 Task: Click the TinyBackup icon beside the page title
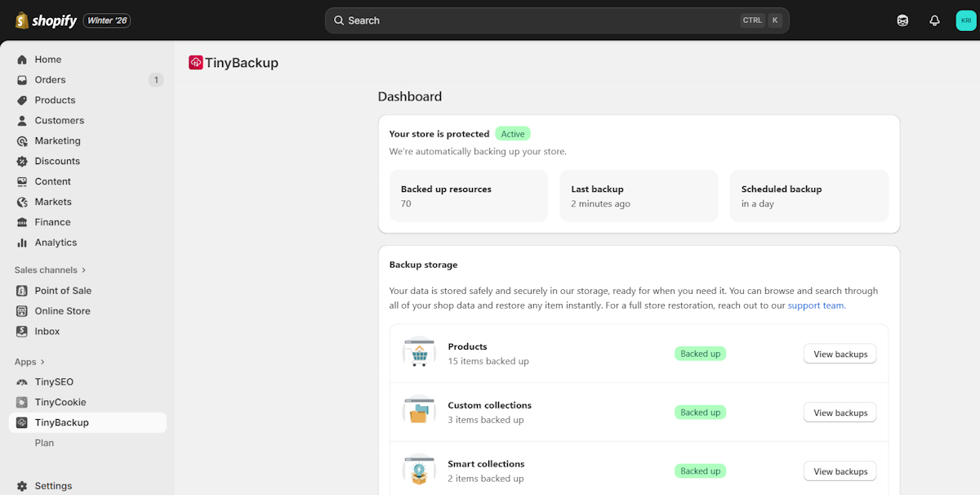point(196,62)
